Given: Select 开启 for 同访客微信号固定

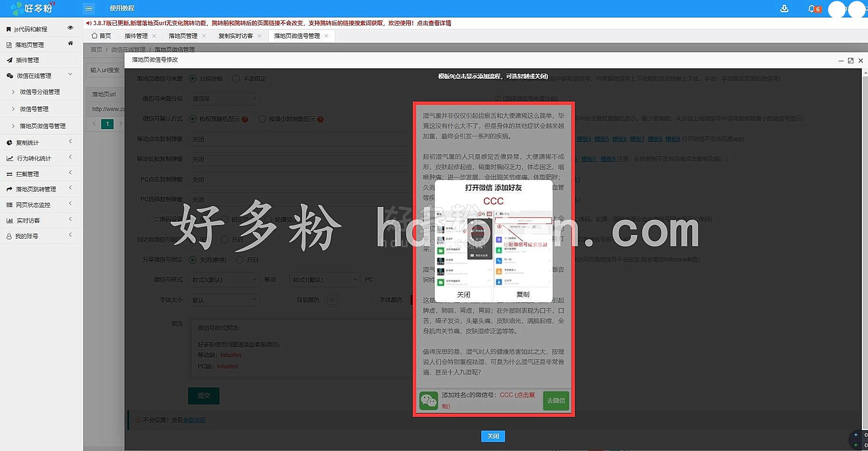Looking at the screenshot, I should tap(225, 240).
